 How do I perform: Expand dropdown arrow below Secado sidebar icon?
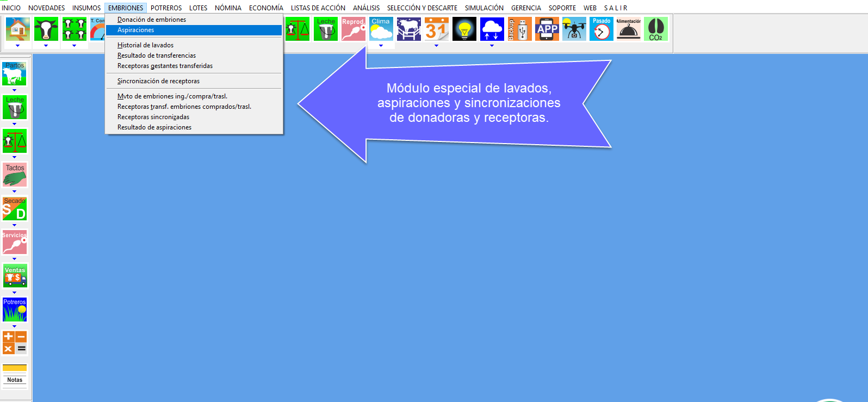point(15,225)
